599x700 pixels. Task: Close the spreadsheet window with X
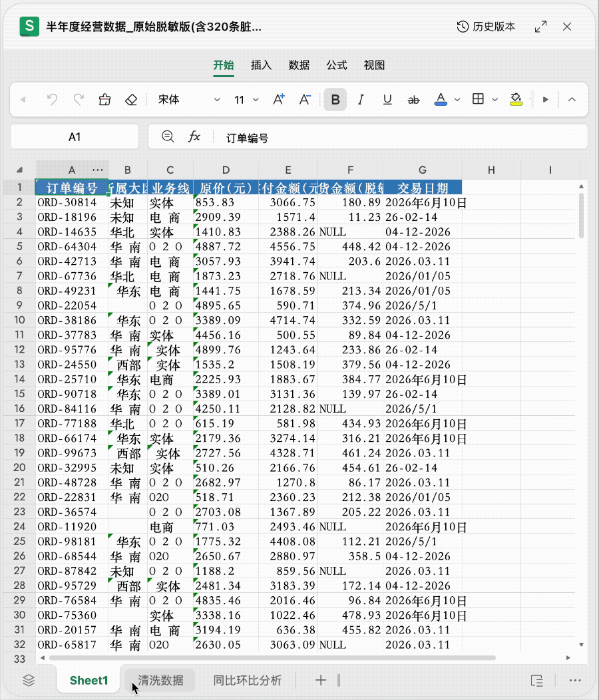coord(567,27)
